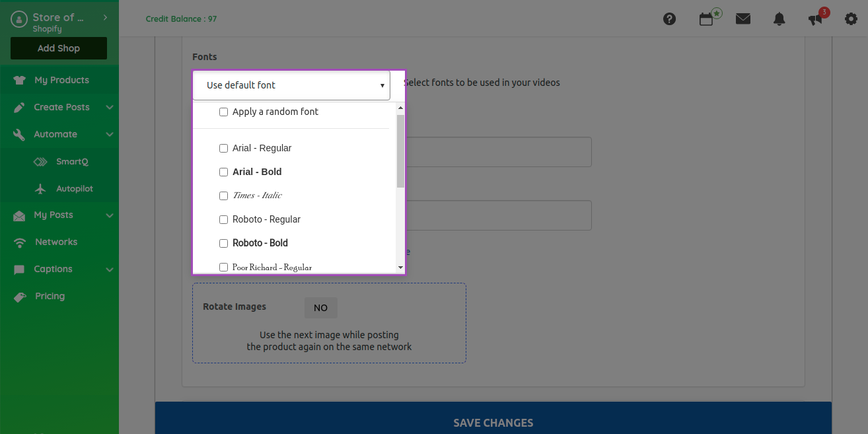
Task: Enable the Arial - Bold font checkbox
Action: 223,172
